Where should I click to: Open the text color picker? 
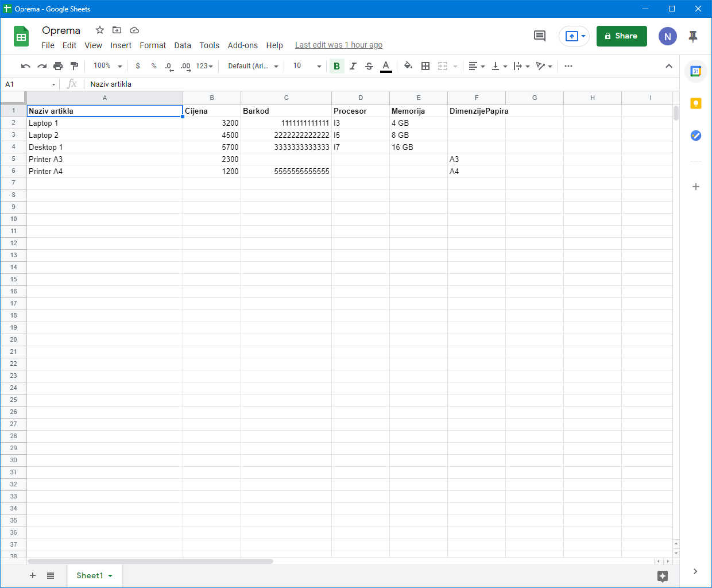[386, 66]
